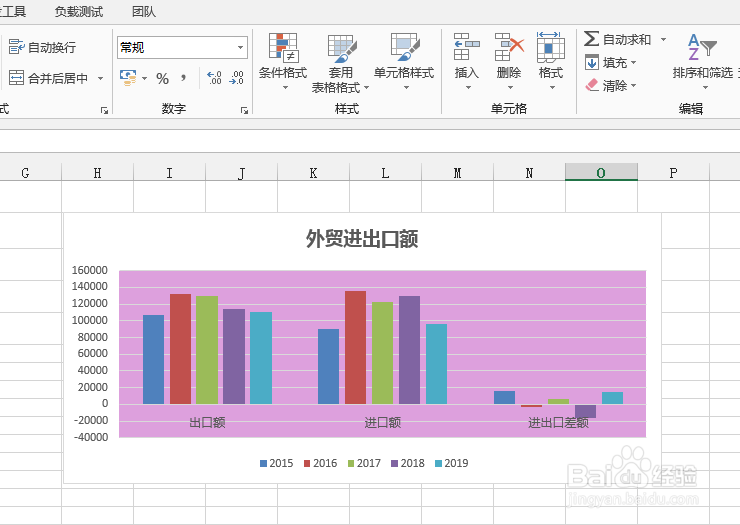Select column L header

pyautogui.click(x=386, y=173)
